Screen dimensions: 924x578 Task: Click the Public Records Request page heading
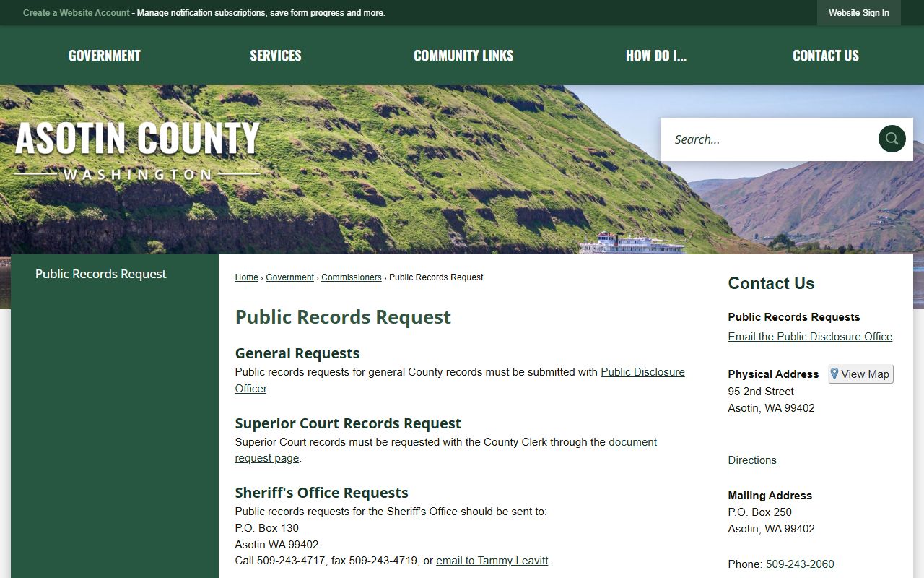(x=343, y=317)
